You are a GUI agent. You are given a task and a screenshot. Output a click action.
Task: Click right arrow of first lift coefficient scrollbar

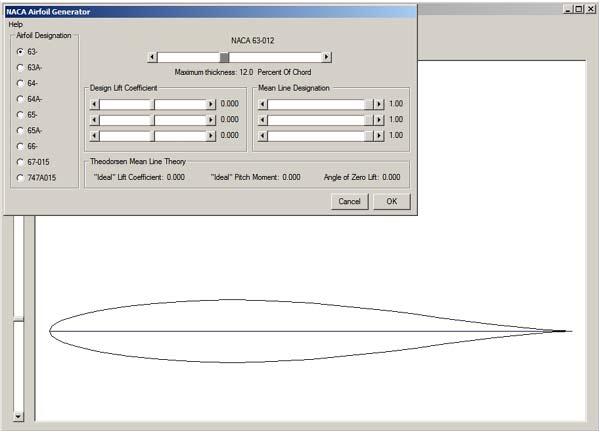pos(210,104)
